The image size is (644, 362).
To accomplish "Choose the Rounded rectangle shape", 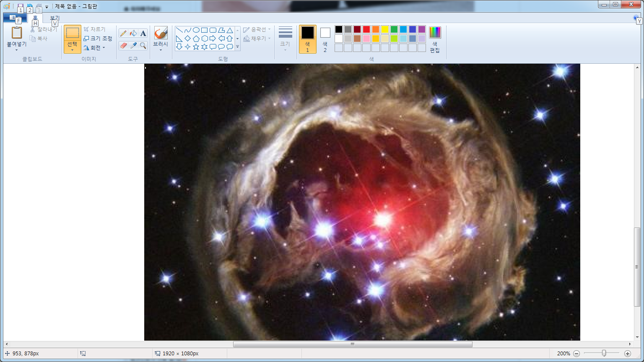I will (213, 30).
